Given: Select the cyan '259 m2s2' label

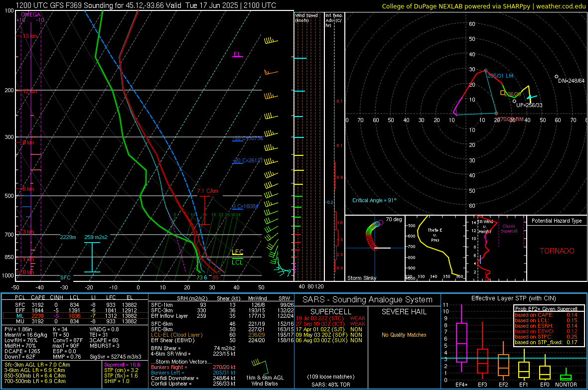Looking at the screenshot, I should [96, 237].
